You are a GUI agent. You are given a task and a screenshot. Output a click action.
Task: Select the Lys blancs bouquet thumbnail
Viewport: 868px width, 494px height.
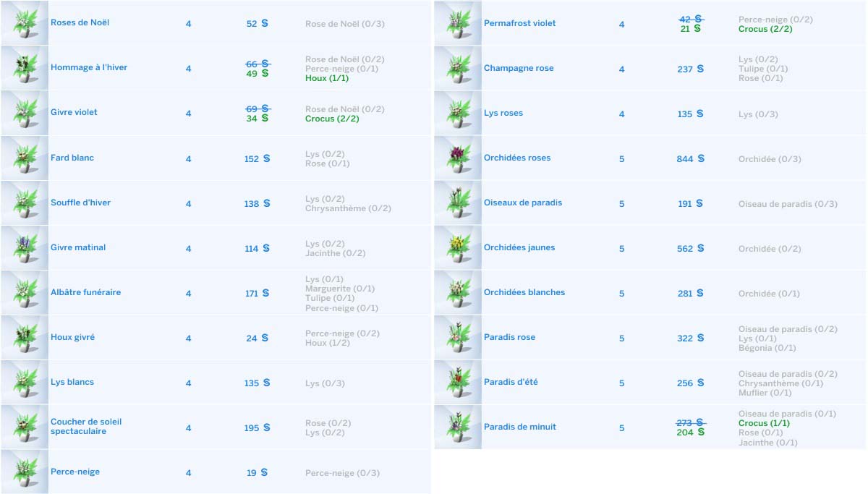[x=24, y=383]
